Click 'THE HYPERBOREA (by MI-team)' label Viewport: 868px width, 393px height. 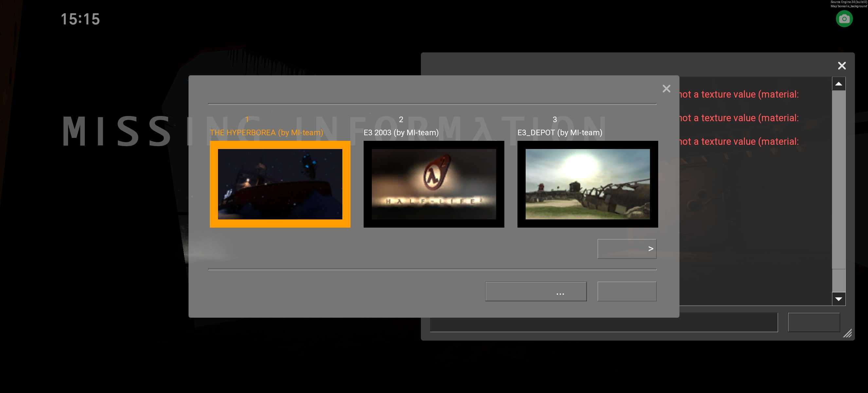(x=266, y=132)
